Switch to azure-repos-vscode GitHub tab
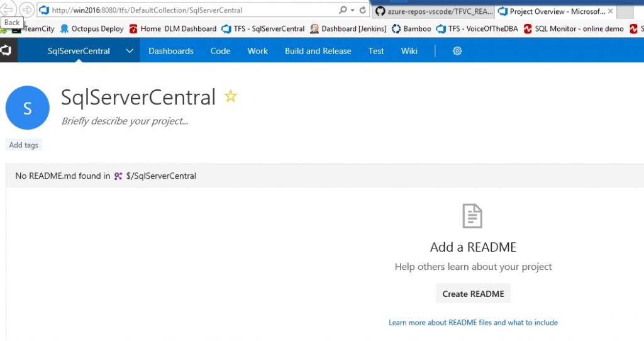Viewport: 644px width, 341px height. [434, 11]
